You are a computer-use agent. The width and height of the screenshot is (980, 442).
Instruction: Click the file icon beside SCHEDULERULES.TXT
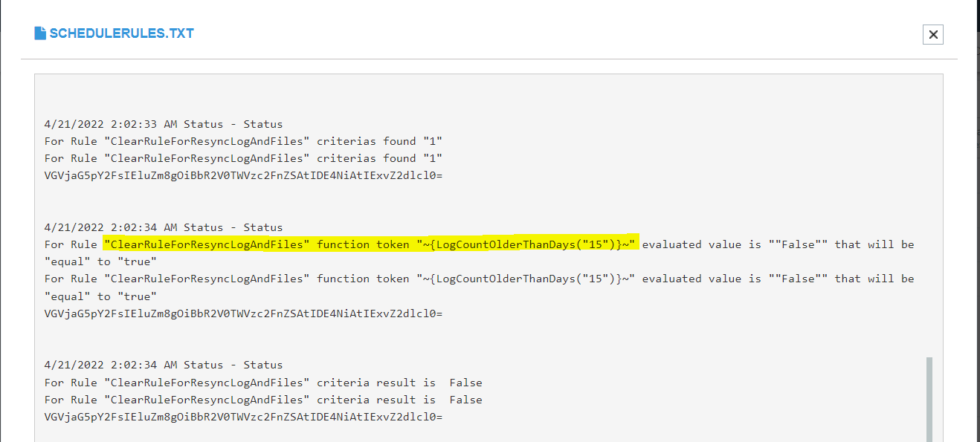tap(40, 33)
